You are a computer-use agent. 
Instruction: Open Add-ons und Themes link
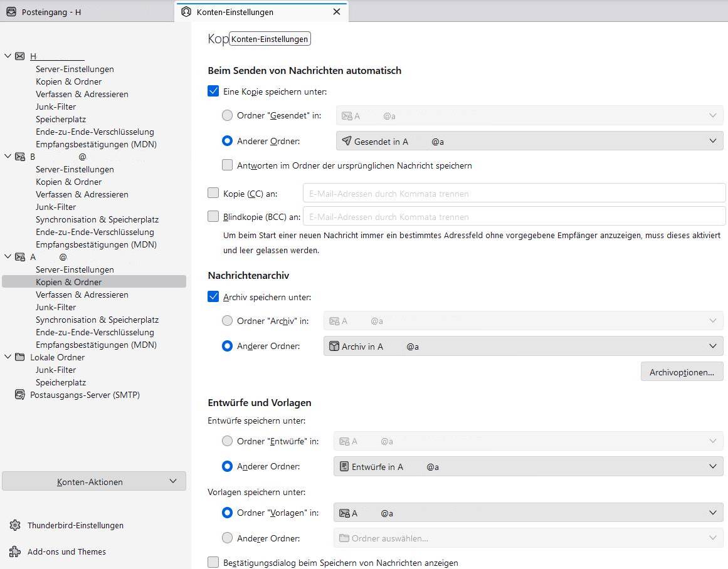(66, 551)
